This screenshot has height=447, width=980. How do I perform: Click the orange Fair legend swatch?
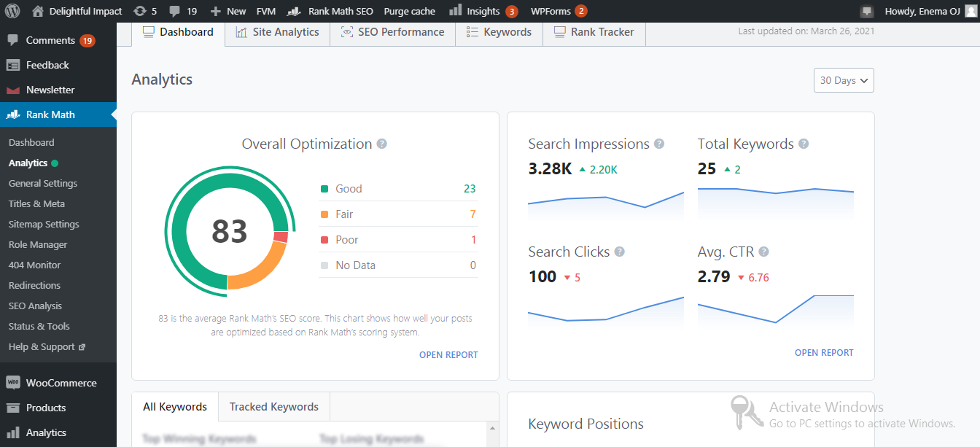[324, 214]
